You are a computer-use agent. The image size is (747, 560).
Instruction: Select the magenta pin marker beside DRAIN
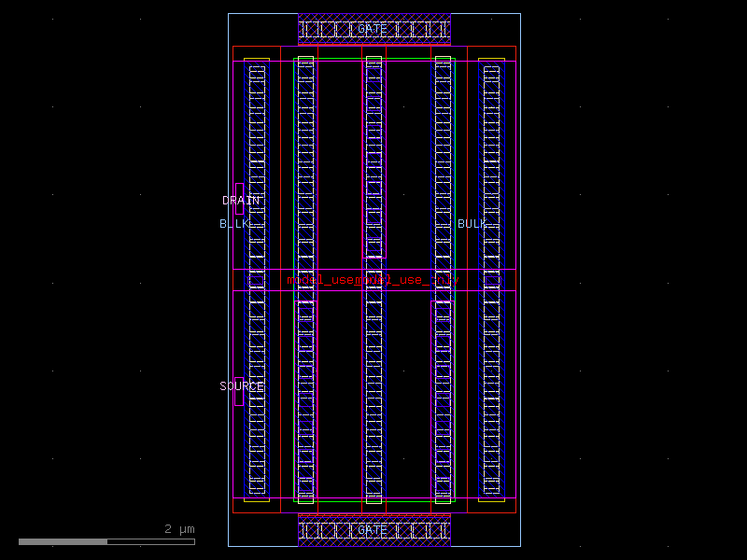tap(242, 199)
